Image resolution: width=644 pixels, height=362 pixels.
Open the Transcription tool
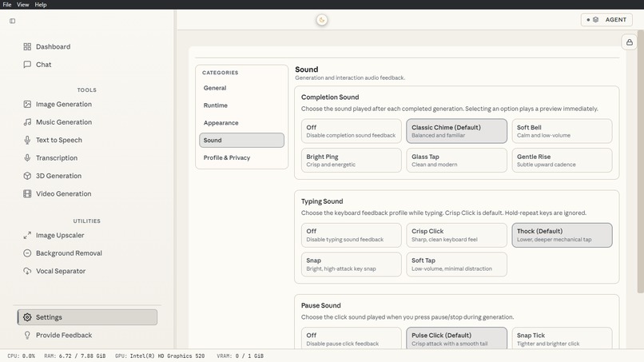pos(87,157)
